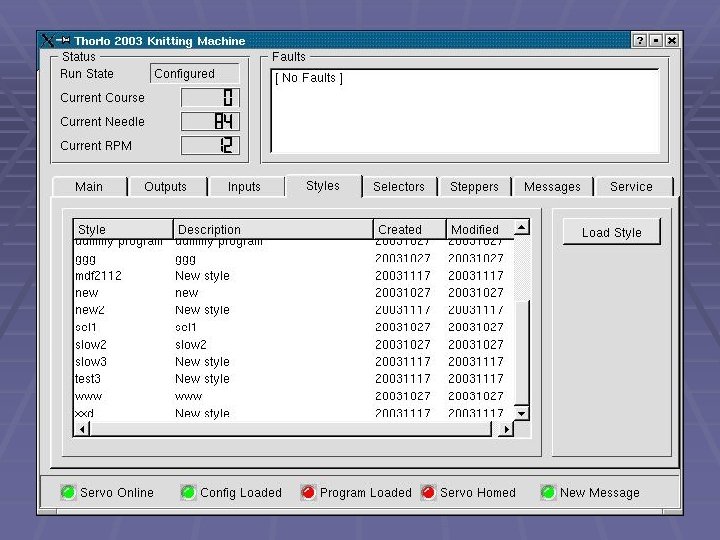Select the slow3 style row
The width and height of the screenshot is (720, 540).
click(293, 362)
